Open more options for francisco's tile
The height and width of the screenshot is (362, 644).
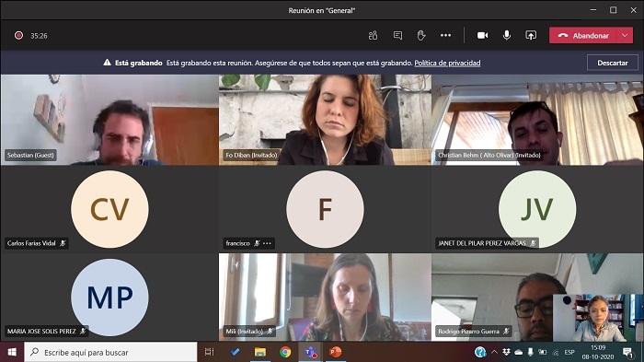tap(267, 243)
